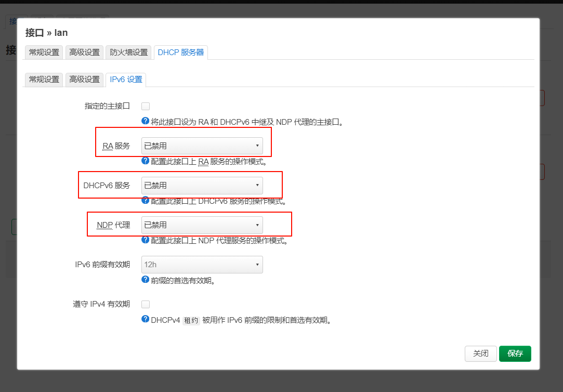
Task: Click the help icon beside RA 服务 description
Action: click(x=145, y=161)
